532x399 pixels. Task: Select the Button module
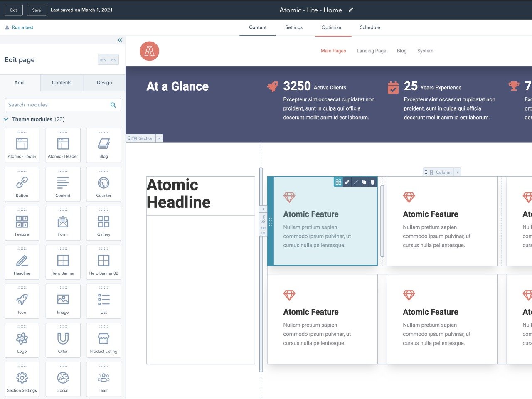22,184
